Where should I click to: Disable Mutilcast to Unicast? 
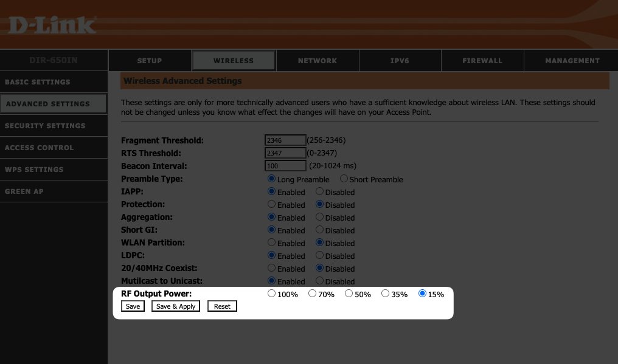[x=319, y=281]
